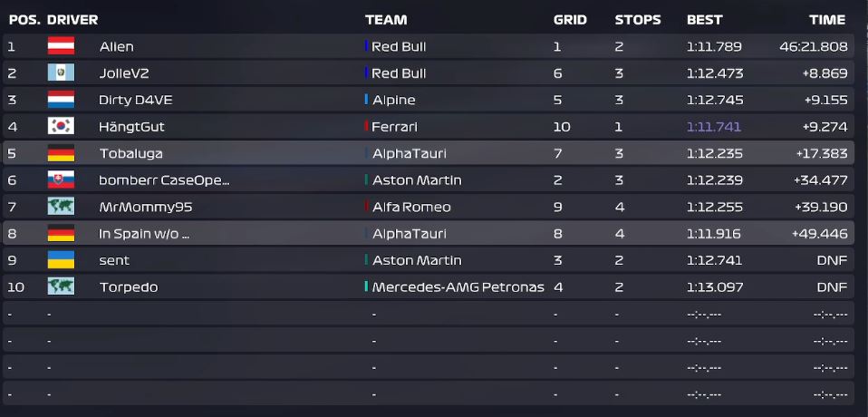
Task: Select driver name Alien in first row
Action: [116, 46]
